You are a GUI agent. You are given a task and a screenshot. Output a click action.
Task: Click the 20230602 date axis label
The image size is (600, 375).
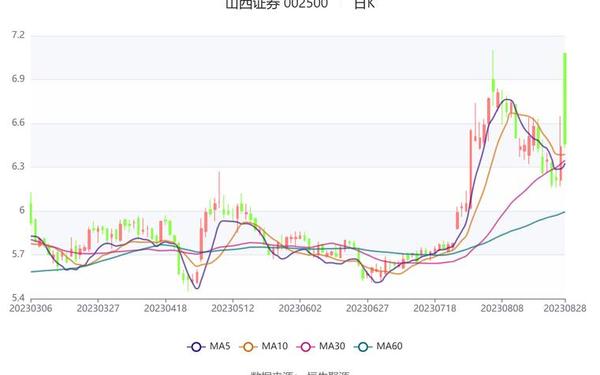[x=300, y=308]
